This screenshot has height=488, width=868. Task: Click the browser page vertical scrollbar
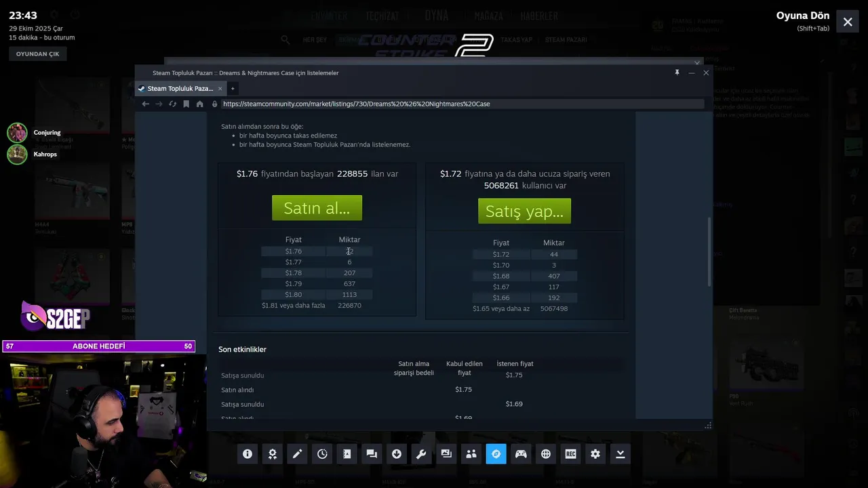(709, 251)
